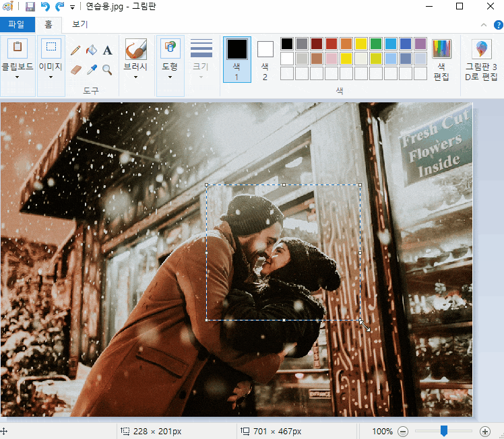
Task: Open the Clipboard paste icon
Action: 18,48
